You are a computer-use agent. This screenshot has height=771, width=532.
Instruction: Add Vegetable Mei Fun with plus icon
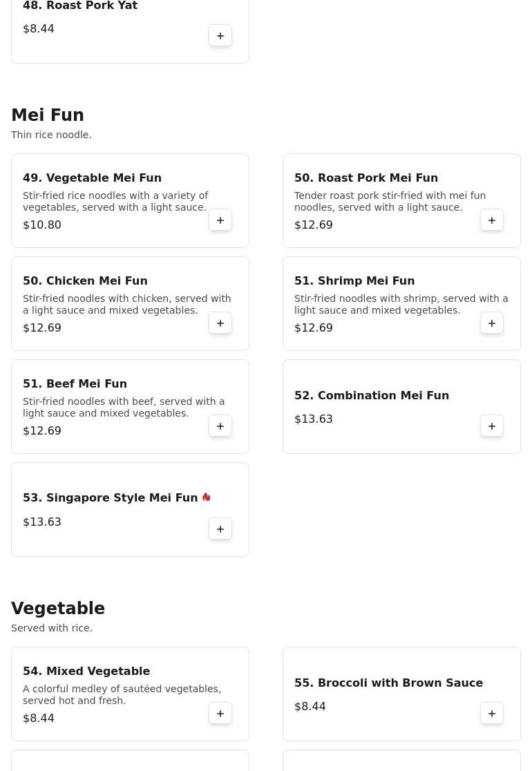pyautogui.click(x=220, y=220)
